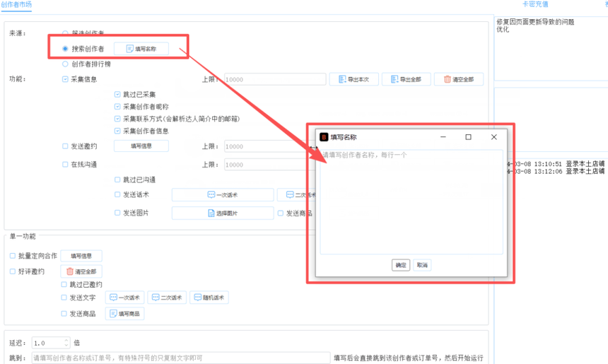This screenshot has height=364, width=608.
Task: Click 取消 in 填写名称 dialog
Action: pyautogui.click(x=422, y=265)
